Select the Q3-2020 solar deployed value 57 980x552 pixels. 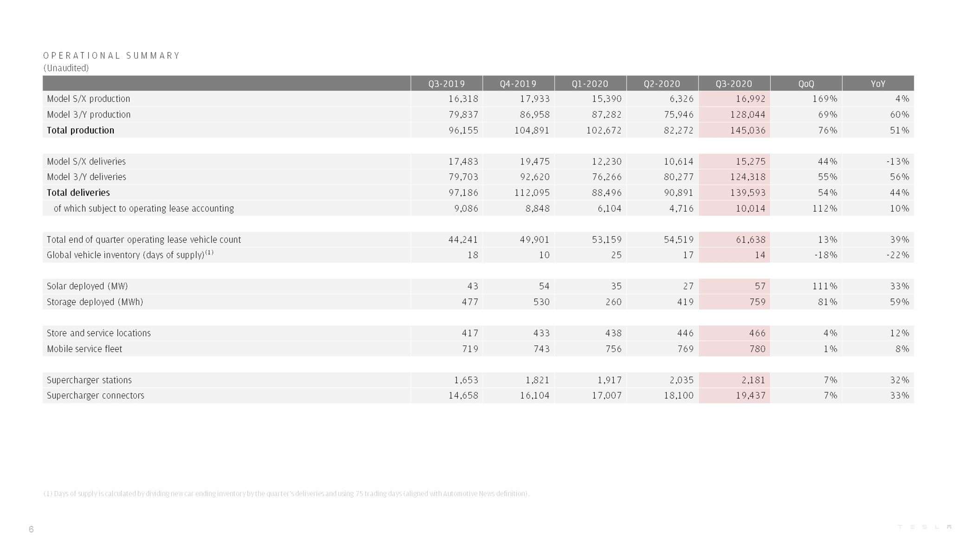point(760,286)
